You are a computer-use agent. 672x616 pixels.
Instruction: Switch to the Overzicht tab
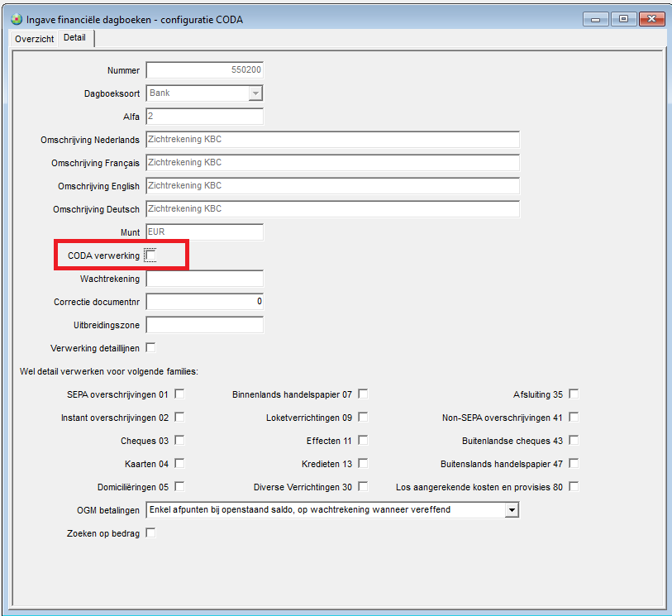(35, 39)
